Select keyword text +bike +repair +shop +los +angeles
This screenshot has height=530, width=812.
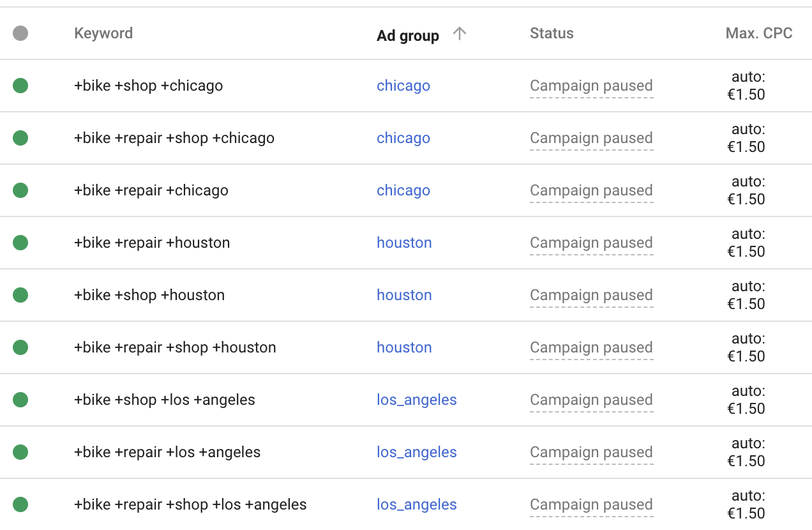pyautogui.click(x=190, y=504)
